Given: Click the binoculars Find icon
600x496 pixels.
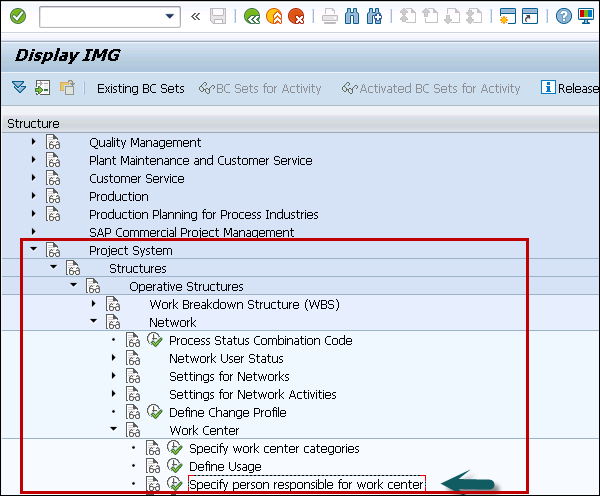Looking at the screenshot, I should (x=351, y=17).
